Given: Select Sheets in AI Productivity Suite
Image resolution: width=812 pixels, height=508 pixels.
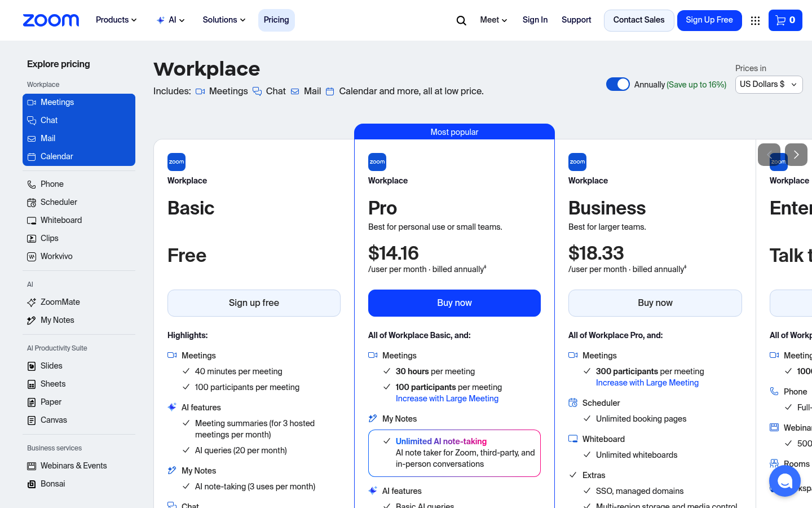Looking at the screenshot, I should (x=79, y=384).
